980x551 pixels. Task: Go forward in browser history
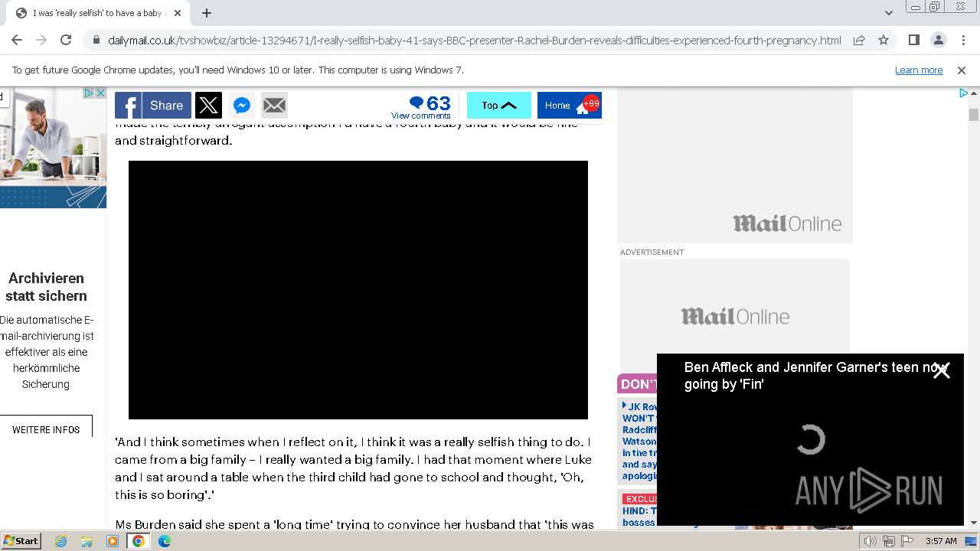coord(41,40)
